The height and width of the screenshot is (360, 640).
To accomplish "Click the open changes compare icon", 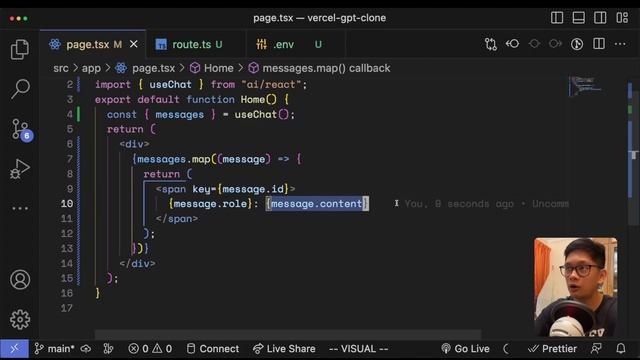I will (x=491, y=44).
